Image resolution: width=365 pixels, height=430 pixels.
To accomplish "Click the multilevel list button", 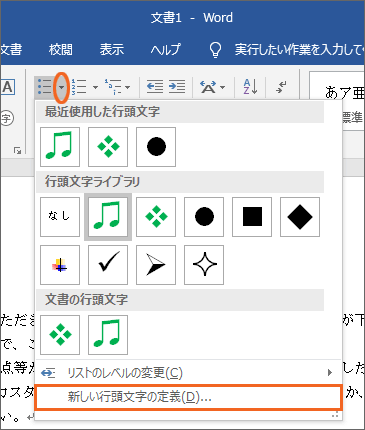I will coord(113,87).
